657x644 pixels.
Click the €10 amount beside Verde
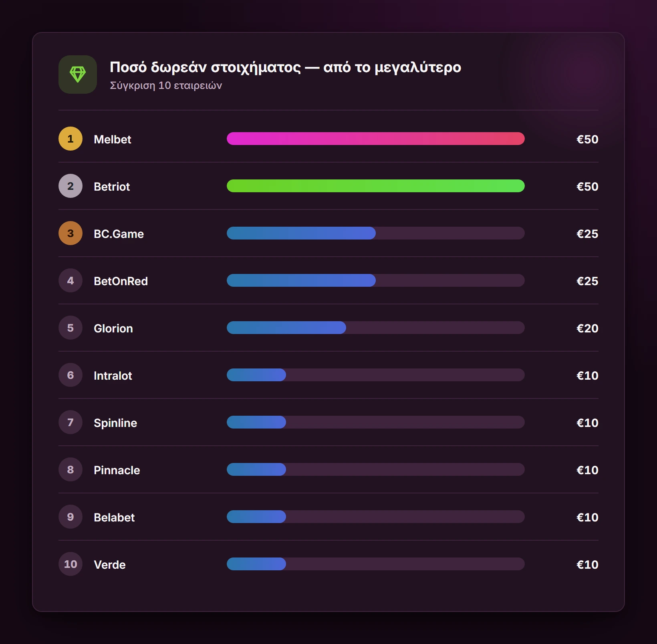[587, 565]
